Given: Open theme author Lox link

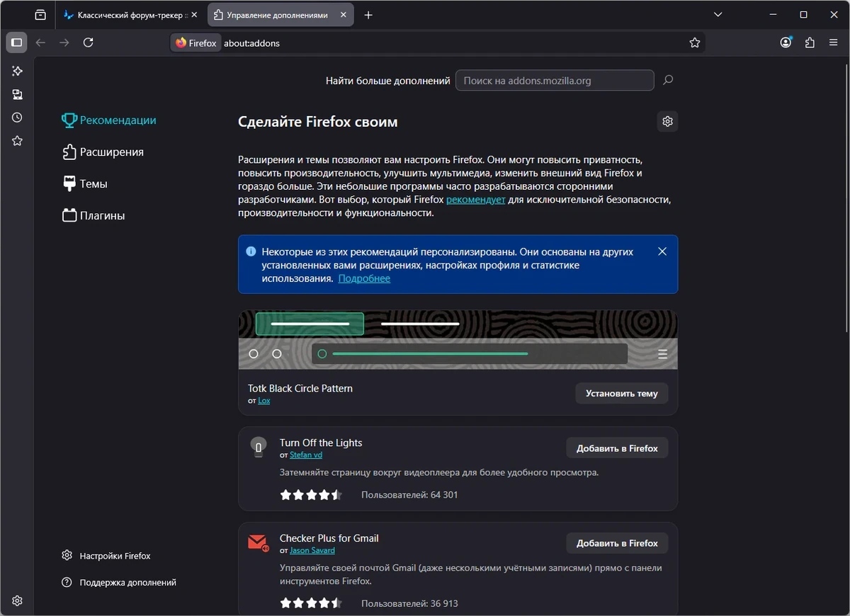Looking at the screenshot, I should 263,401.
